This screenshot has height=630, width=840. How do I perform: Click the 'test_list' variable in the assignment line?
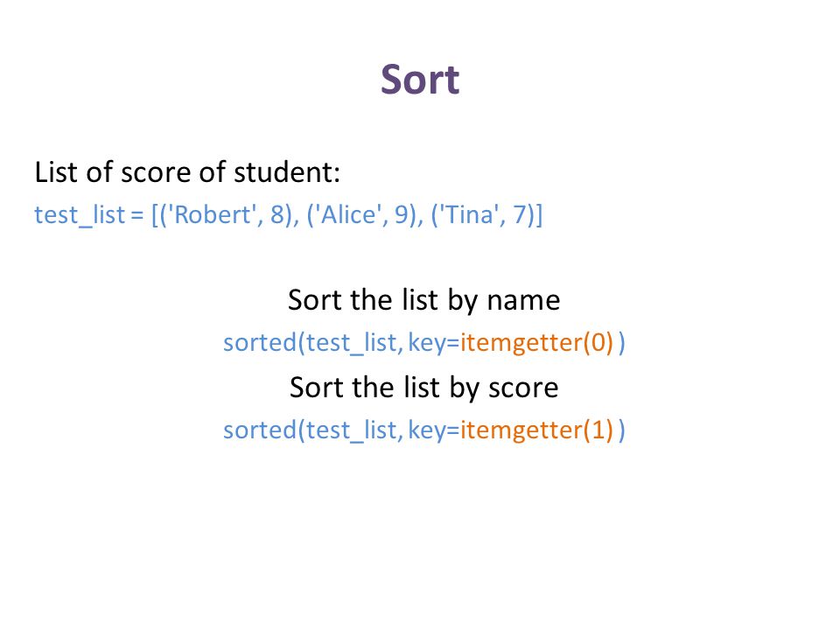click(x=80, y=215)
